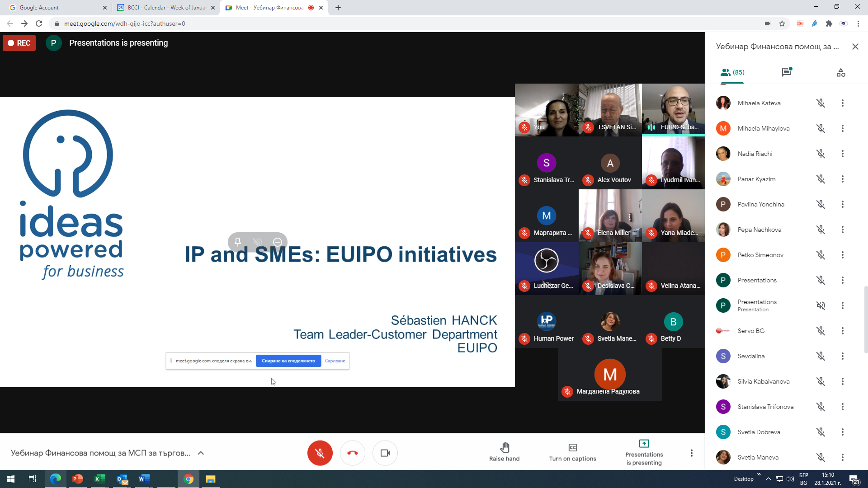The width and height of the screenshot is (868, 488).
Task: Bookmark this page with star icon
Action: [x=782, y=23]
